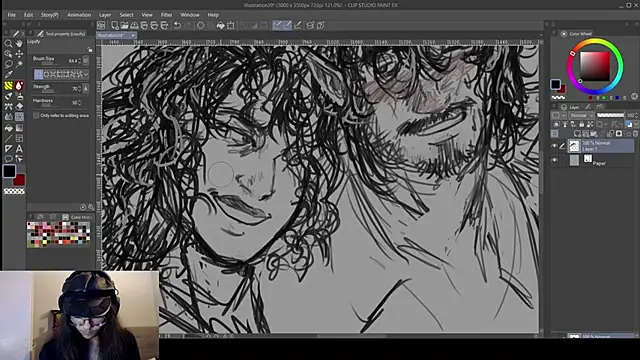Click the Delete layer trash icon
Image resolution: width=640 pixels, height=360 pixels.
click(635, 133)
